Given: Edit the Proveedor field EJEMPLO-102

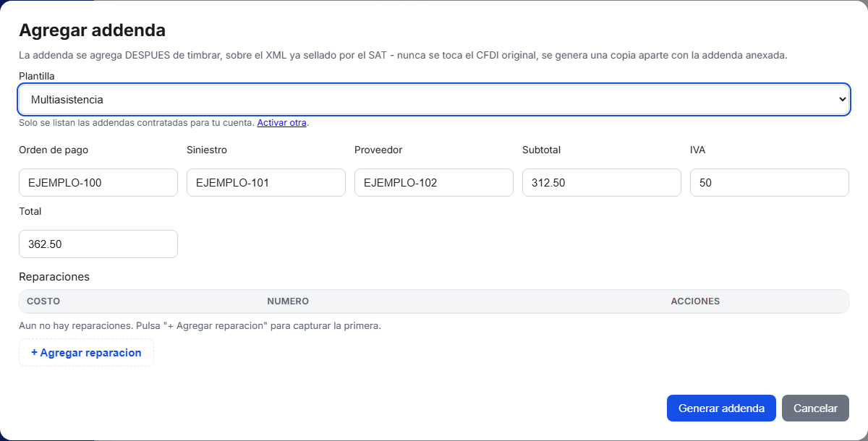Looking at the screenshot, I should (x=434, y=183).
